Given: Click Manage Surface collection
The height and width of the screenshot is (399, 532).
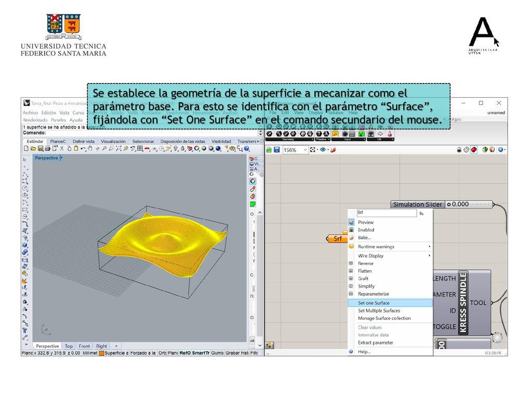Looking at the screenshot, I should [x=390, y=318].
